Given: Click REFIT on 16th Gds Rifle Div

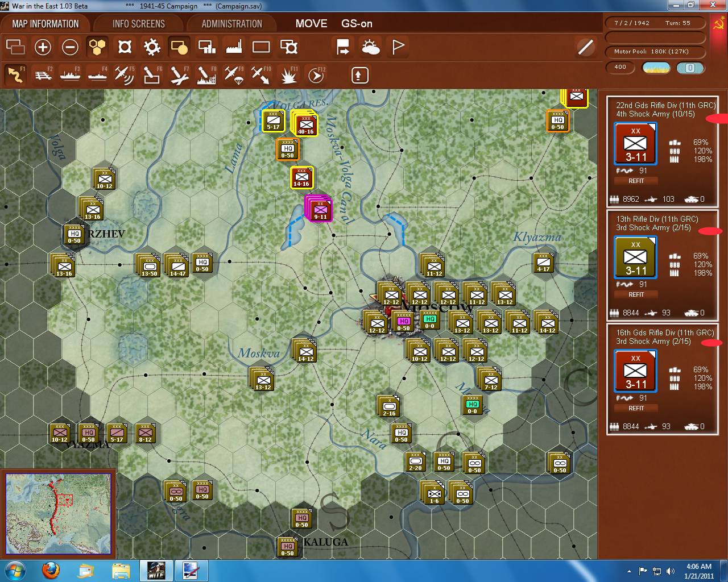Looking at the screenshot, I should point(636,408).
